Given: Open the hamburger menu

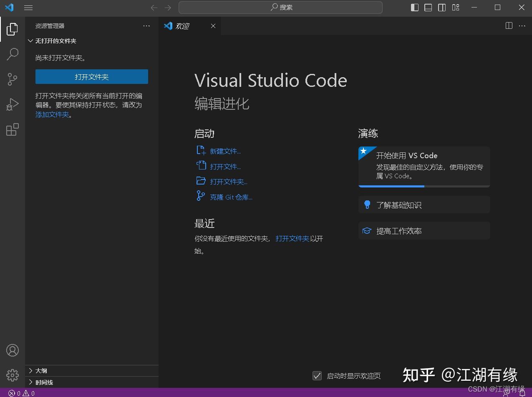Looking at the screenshot, I should [28, 7].
